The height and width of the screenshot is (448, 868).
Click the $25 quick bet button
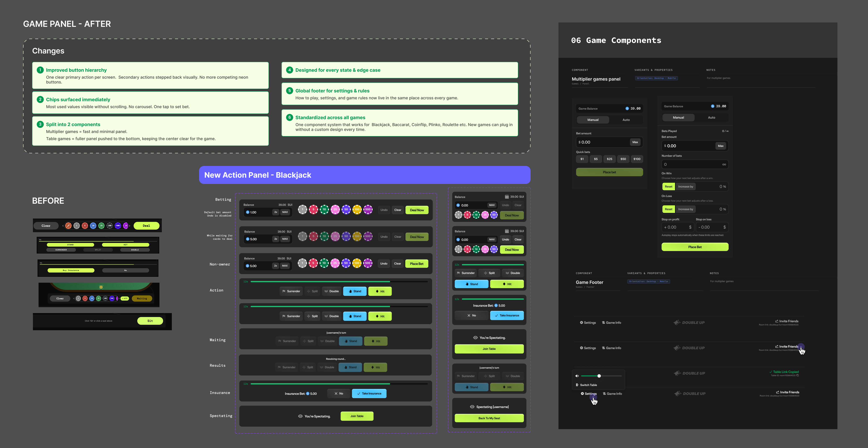click(609, 159)
